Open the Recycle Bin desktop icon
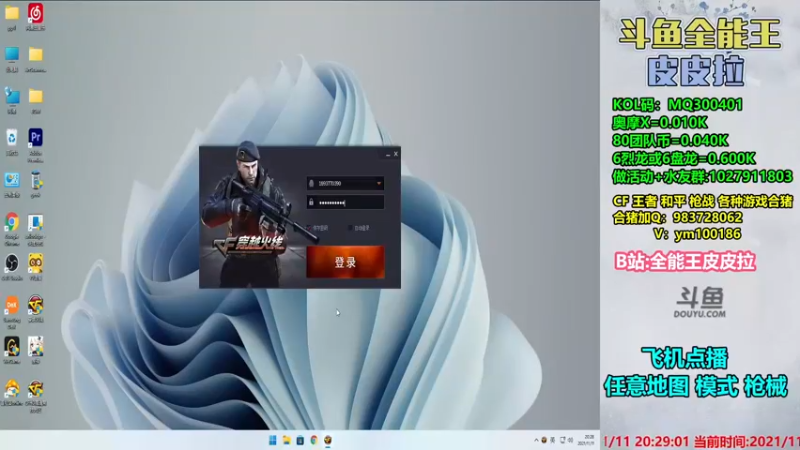The height and width of the screenshot is (450, 800). (x=12, y=138)
